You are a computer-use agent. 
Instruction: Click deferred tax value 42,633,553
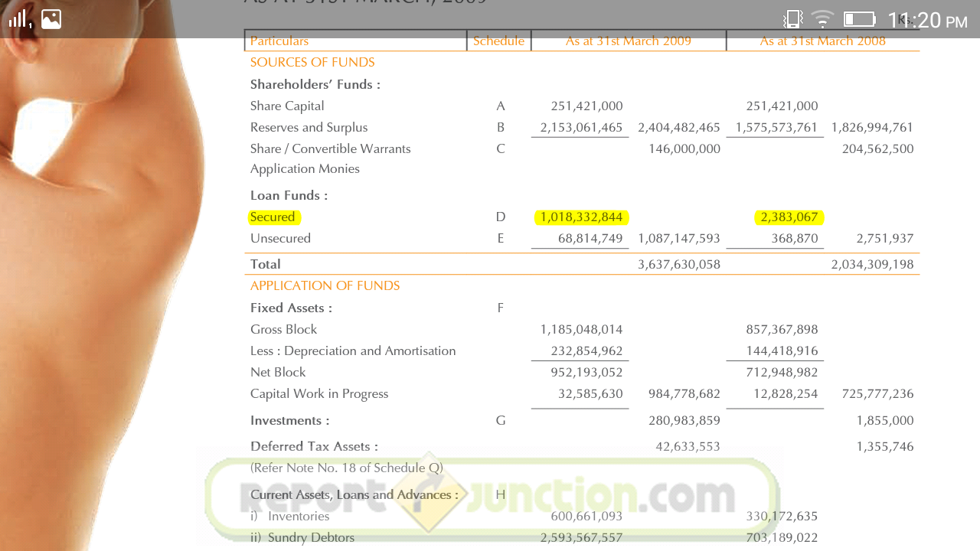click(688, 446)
